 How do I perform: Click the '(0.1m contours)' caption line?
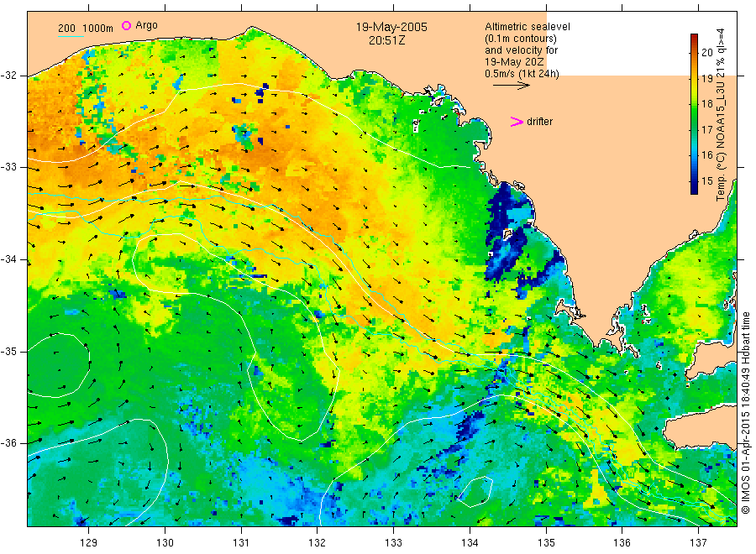[520, 39]
